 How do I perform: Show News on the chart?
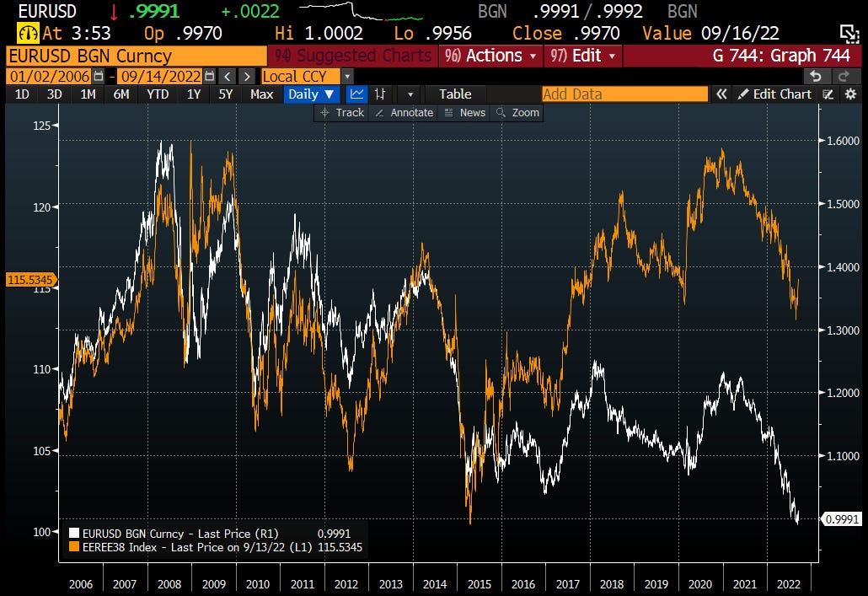pyautogui.click(x=464, y=112)
